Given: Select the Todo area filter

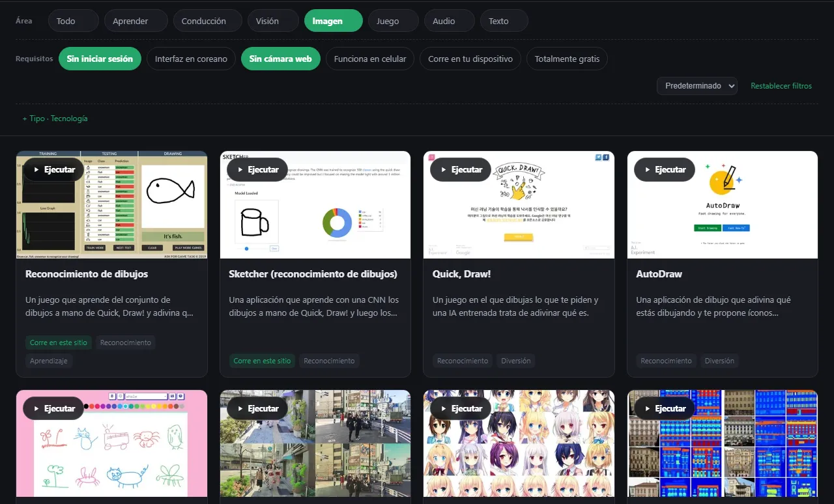Looking at the screenshot, I should coord(74,21).
